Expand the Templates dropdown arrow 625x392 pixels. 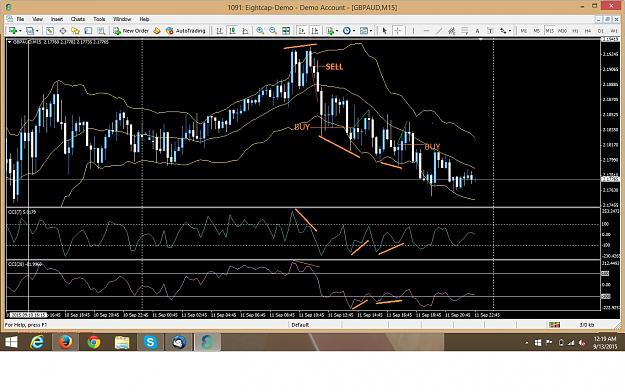371,31
